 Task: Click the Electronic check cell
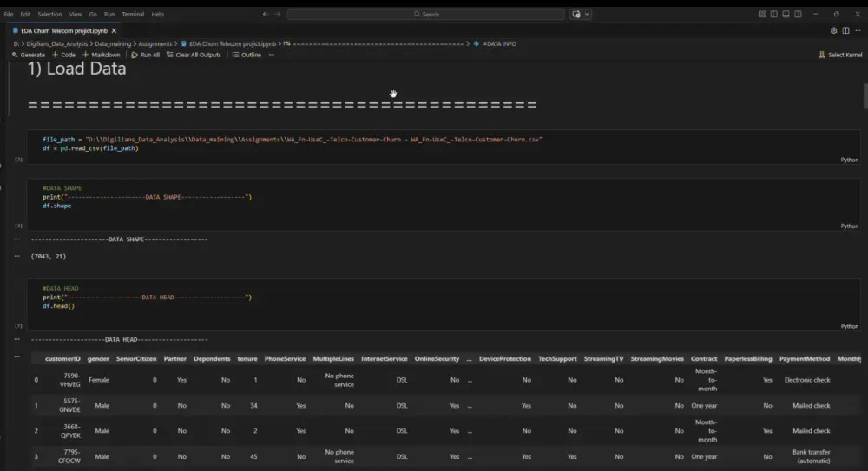[x=807, y=380]
